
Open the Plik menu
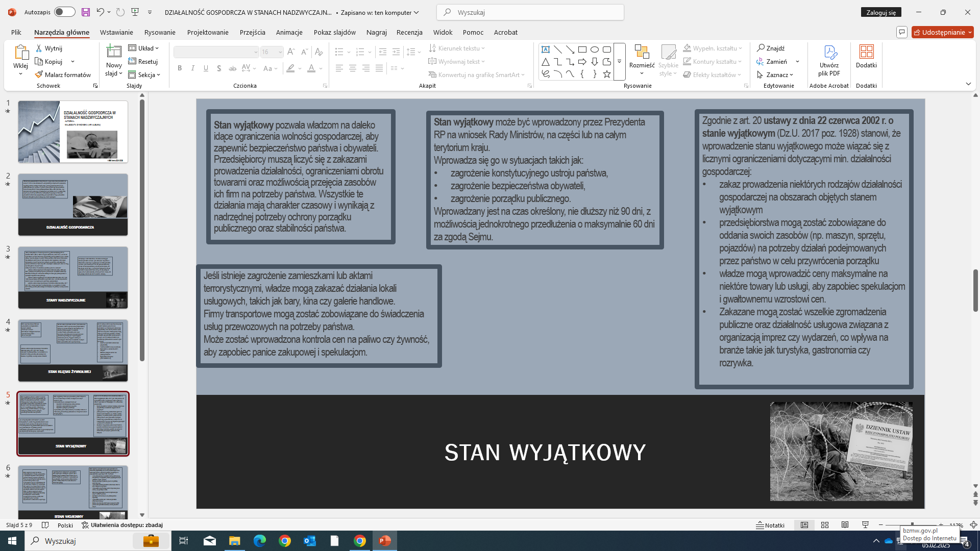pyautogui.click(x=16, y=32)
